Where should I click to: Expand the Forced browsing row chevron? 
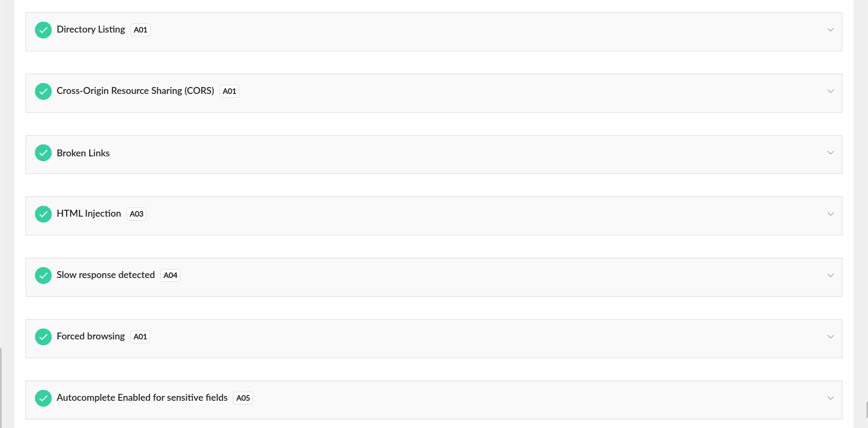831,337
